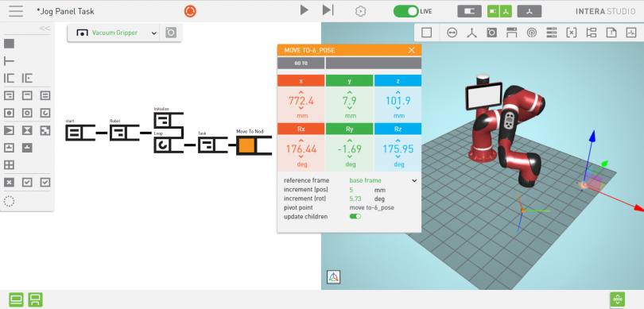Image resolution: width=644 pixels, height=309 pixels.
Task: Increase the x position value
Action: [x=301, y=93]
